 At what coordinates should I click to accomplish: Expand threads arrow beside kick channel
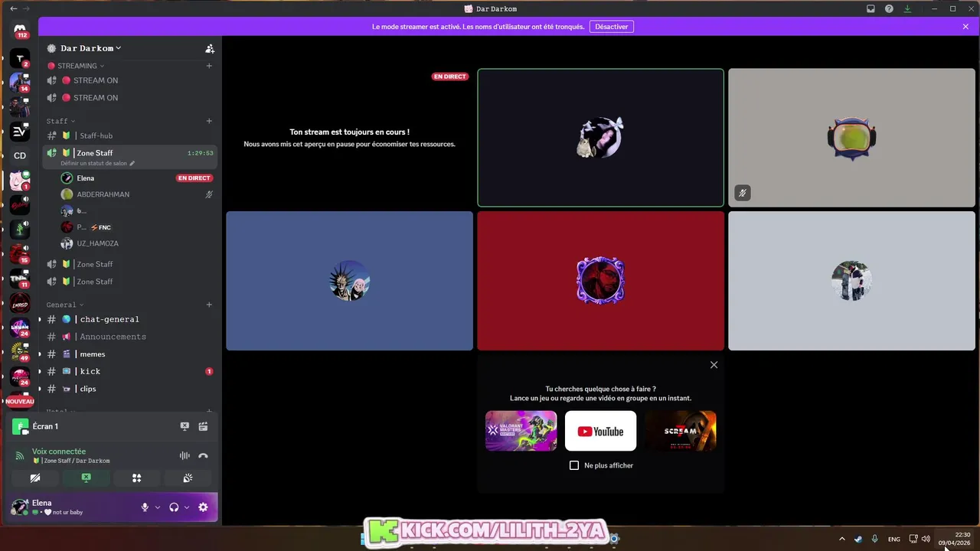point(40,371)
